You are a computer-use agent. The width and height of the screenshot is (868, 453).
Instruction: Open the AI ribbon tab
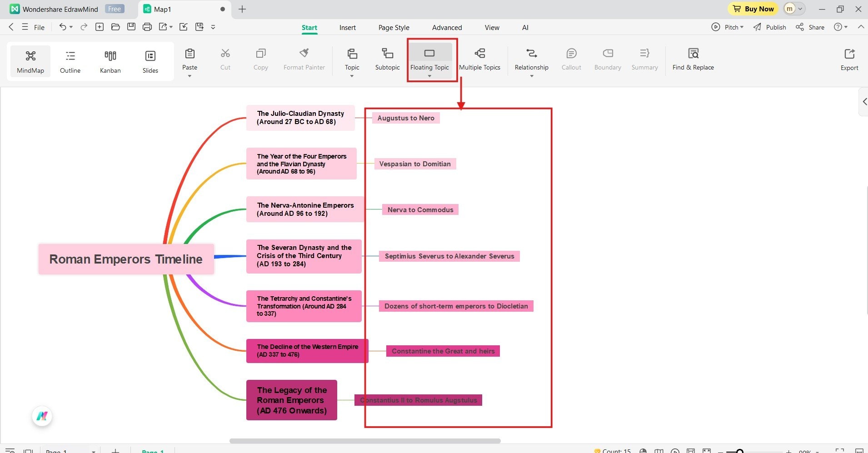[x=525, y=28]
